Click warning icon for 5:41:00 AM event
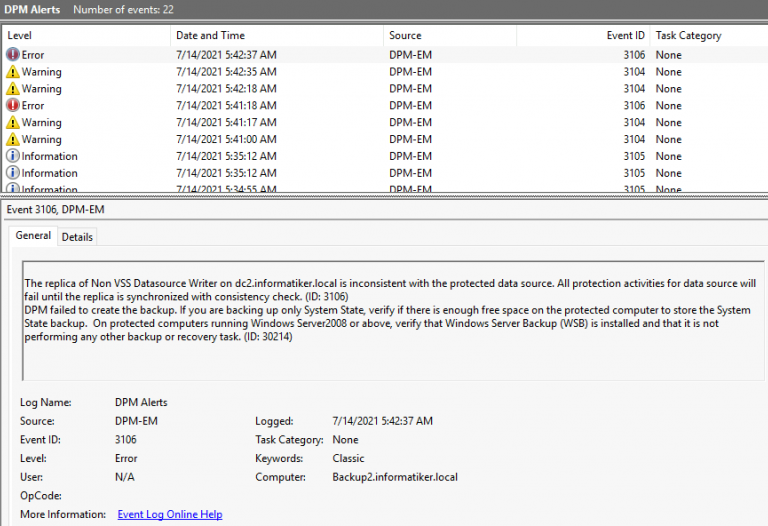Viewport: 768px width, 526px height. pyautogui.click(x=13, y=140)
